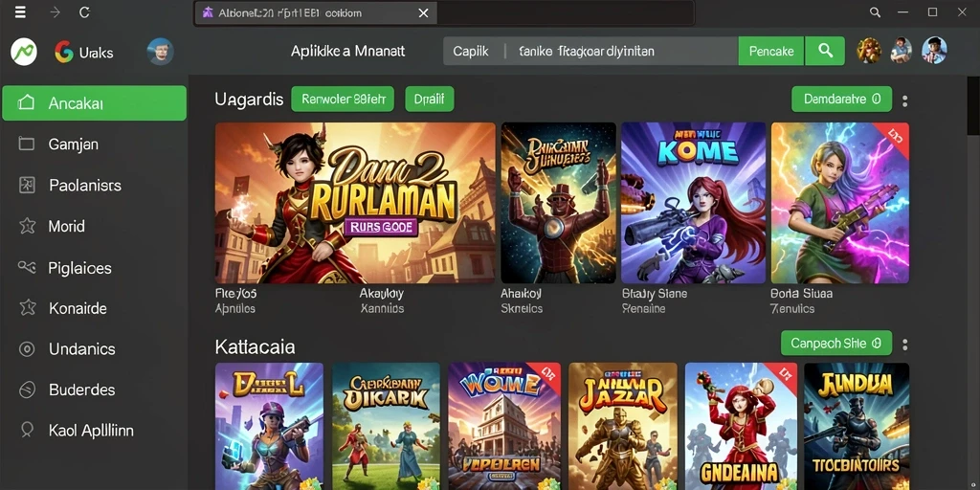Click the green search magnifier button
Image resolution: width=980 pixels, height=490 pixels.
pyautogui.click(x=825, y=52)
